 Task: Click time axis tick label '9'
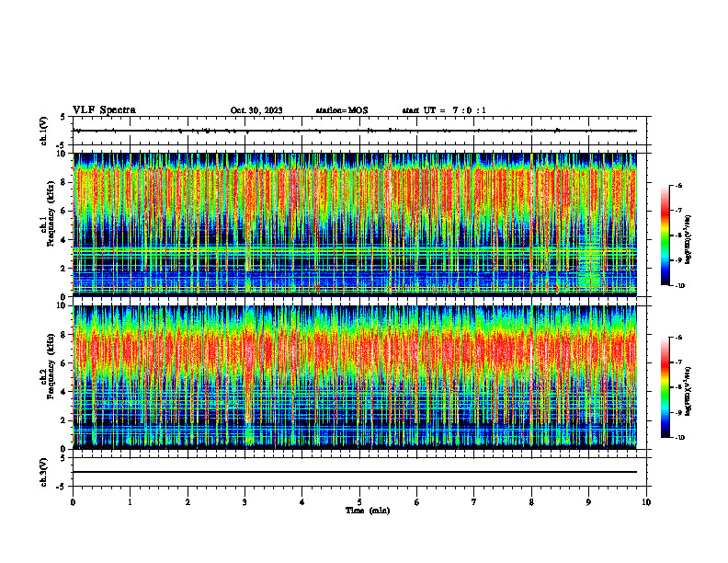(588, 502)
